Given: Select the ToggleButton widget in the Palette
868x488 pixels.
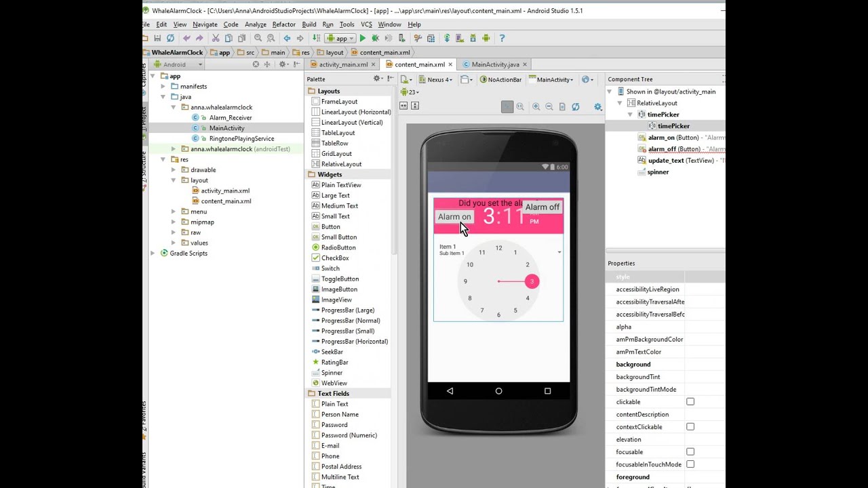Looking at the screenshot, I should 340,279.
